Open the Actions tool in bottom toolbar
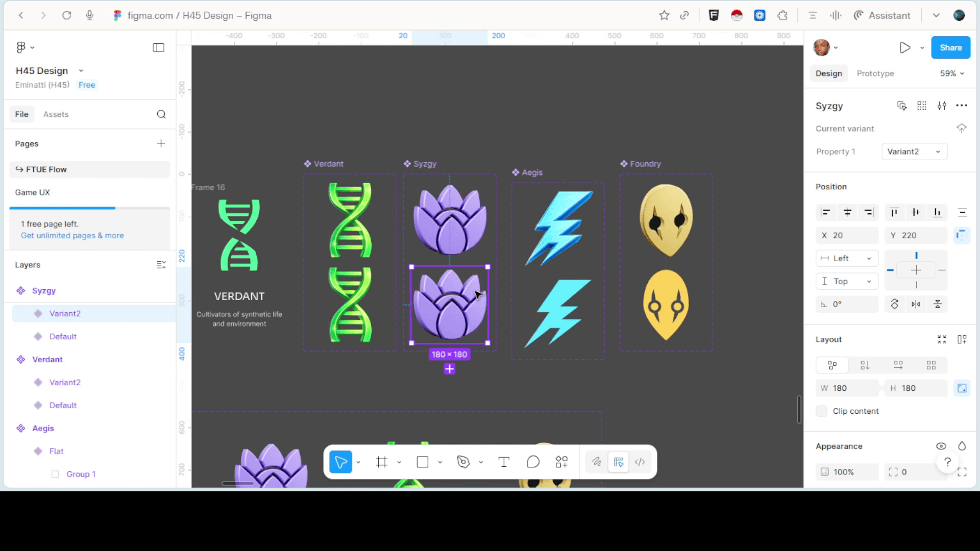Screen dimensions: 980x551 click(561, 462)
